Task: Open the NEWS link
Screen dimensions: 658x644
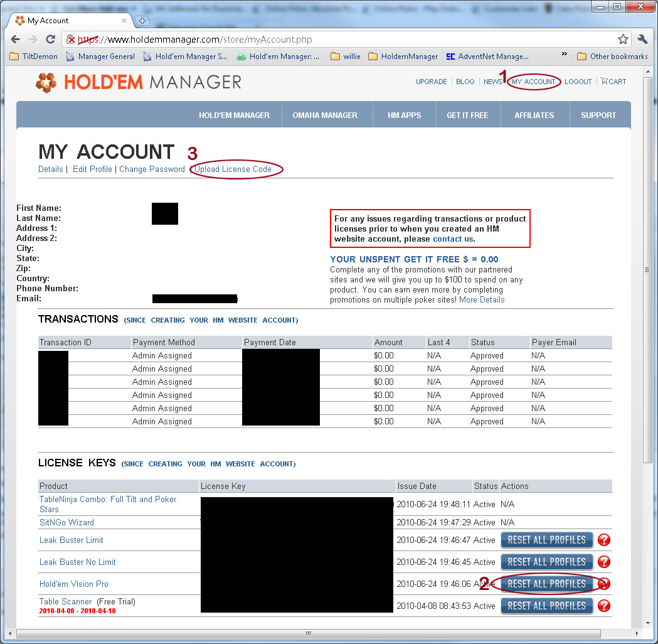Action: [492, 82]
